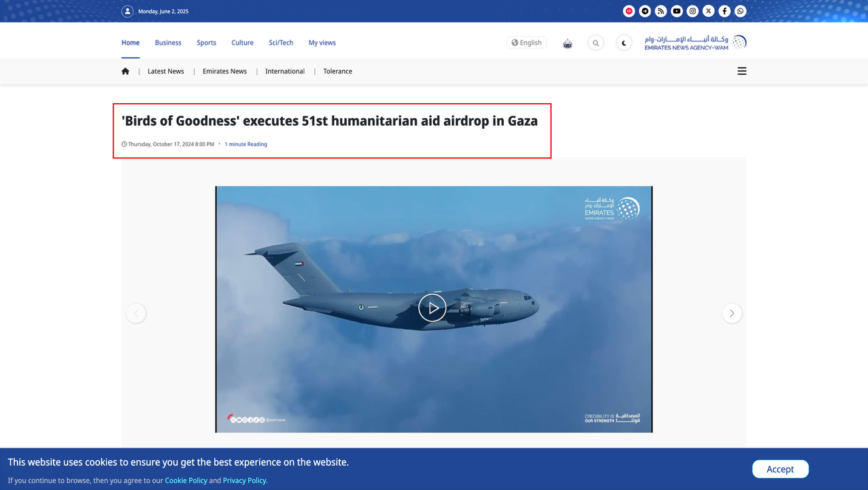Open the Business menu item
The height and width of the screenshot is (490, 868).
point(168,43)
